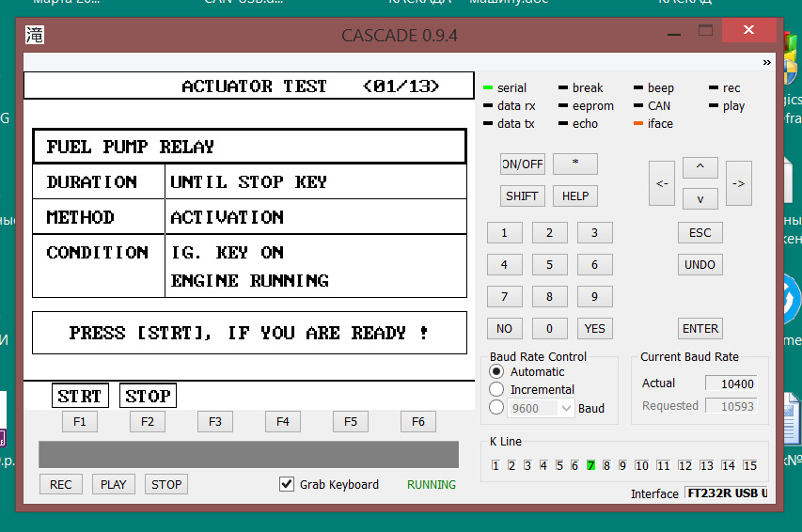
Task: Click the F1 function key button
Action: point(80,422)
